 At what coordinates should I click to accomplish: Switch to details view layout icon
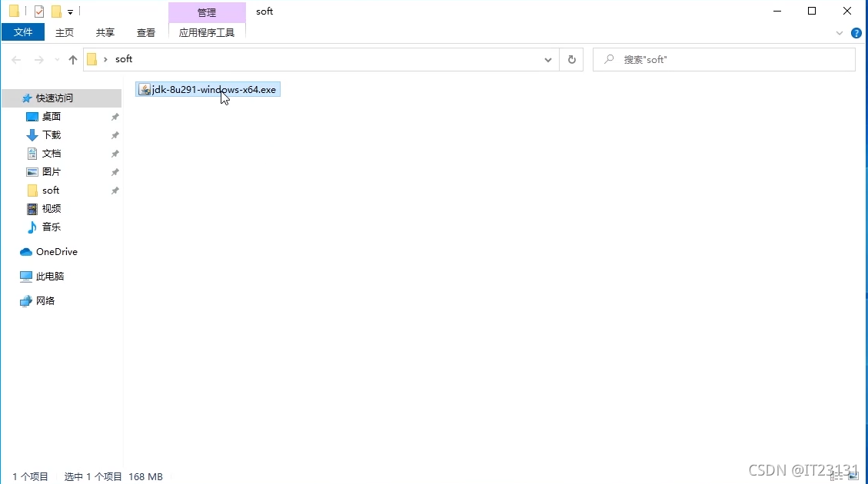tap(837, 476)
